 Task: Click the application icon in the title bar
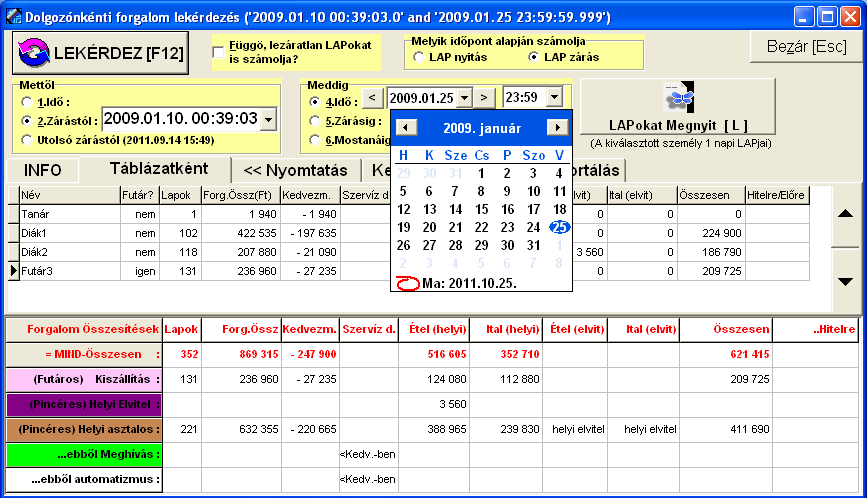click(13, 17)
